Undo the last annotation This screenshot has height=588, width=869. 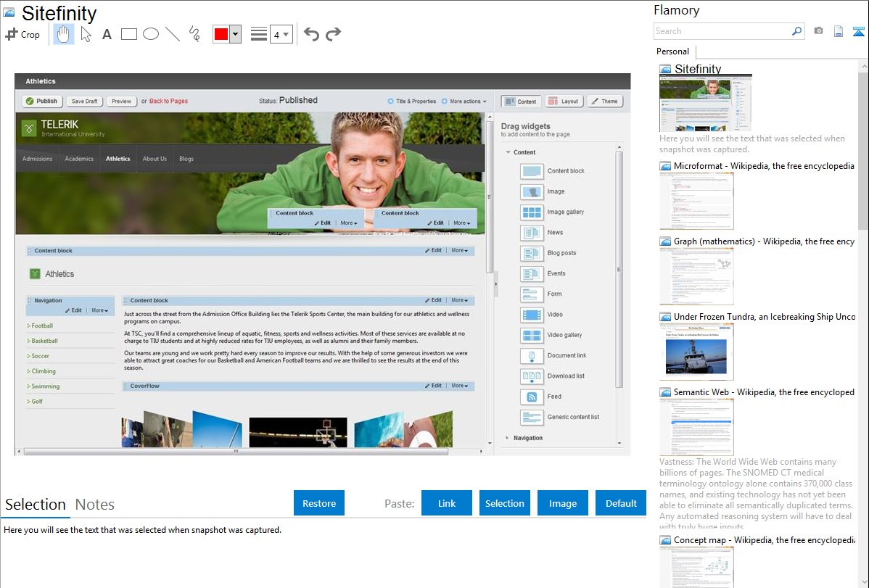point(311,34)
